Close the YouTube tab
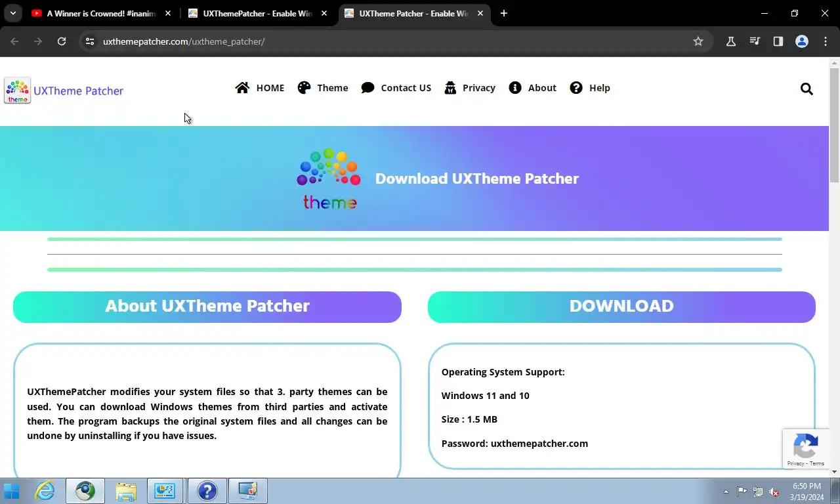The height and width of the screenshot is (504, 840). click(x=168, y=13)
